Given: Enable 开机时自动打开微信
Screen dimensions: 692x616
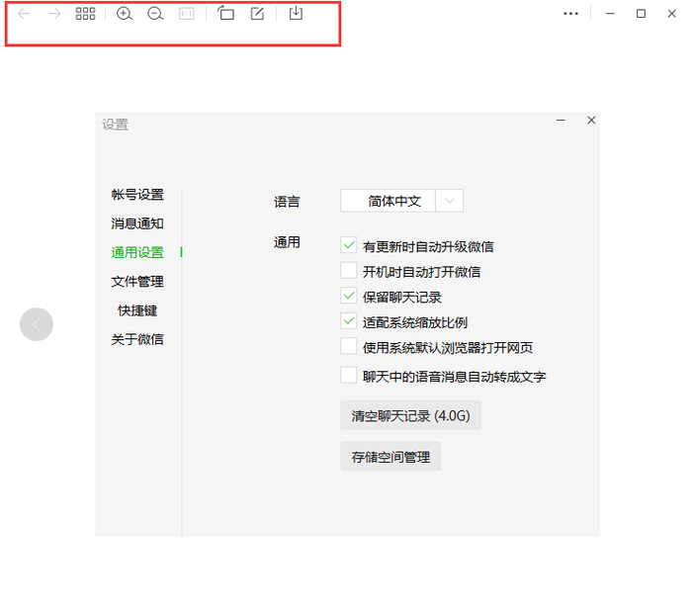Looking at the screenshot, I should tap(349, 270).
